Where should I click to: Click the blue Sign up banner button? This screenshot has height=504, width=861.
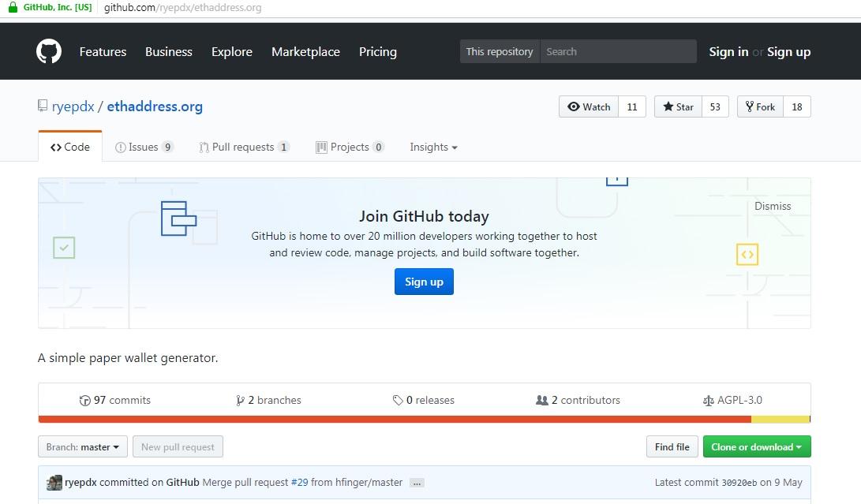coord(424,282)
